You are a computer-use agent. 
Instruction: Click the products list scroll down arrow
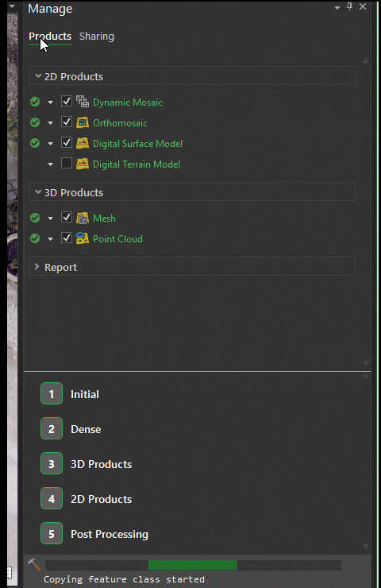367,362
